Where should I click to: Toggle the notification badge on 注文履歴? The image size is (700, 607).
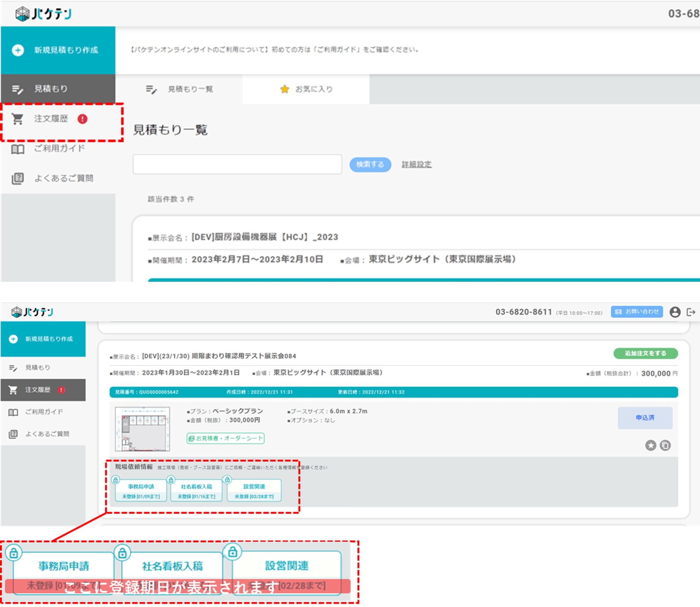point(83,119)
